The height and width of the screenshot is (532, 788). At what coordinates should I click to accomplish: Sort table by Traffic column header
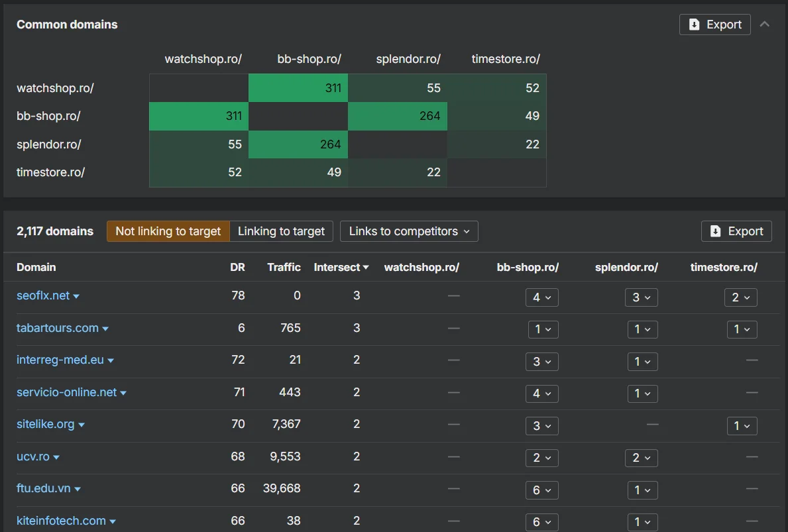tap(284, 267)
